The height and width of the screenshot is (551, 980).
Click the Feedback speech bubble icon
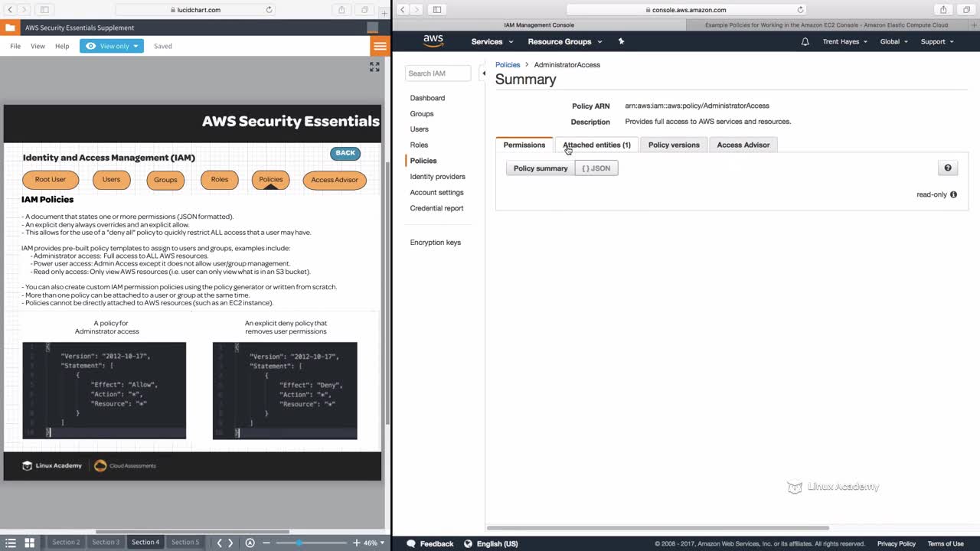click(x=411, y=544)
